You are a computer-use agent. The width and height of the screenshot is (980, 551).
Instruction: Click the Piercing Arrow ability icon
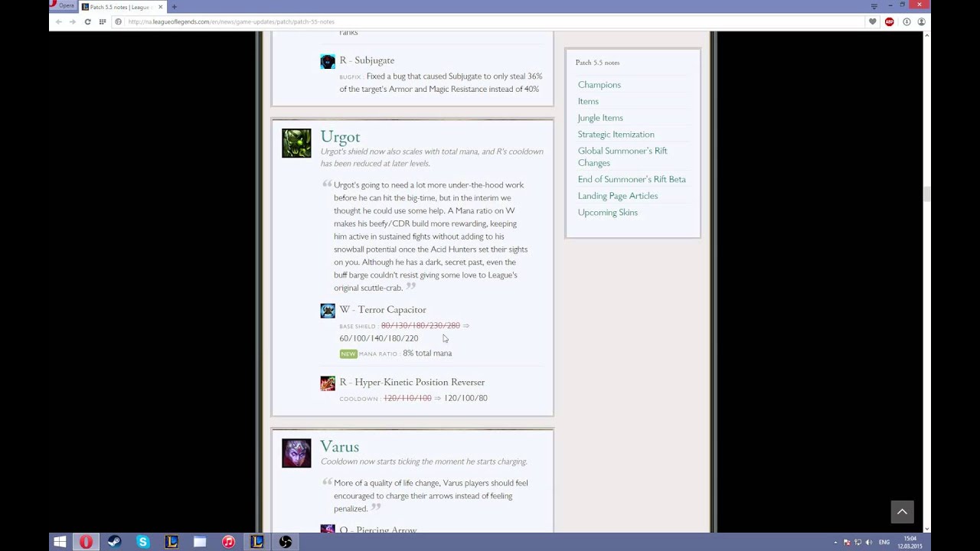328,529
